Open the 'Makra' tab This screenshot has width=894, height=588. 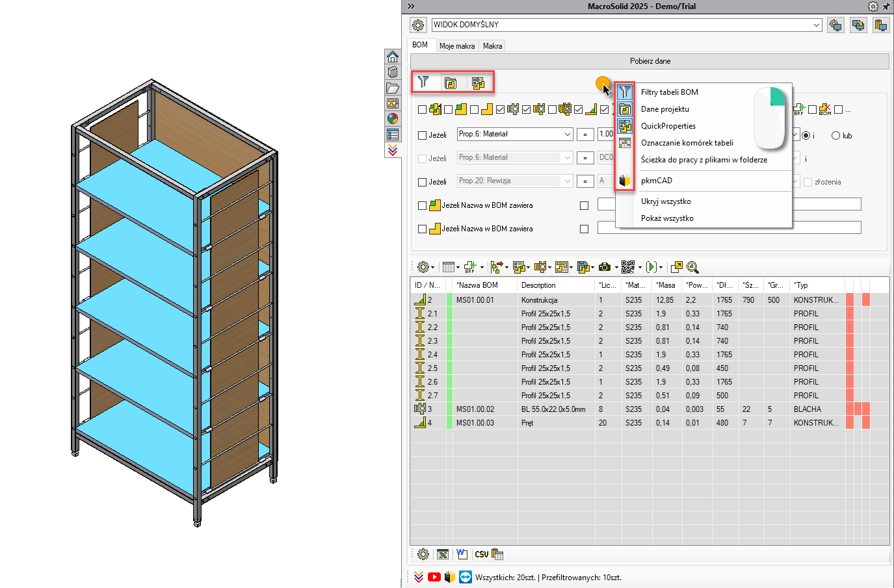pyautogui.click(x=492, y=46)
